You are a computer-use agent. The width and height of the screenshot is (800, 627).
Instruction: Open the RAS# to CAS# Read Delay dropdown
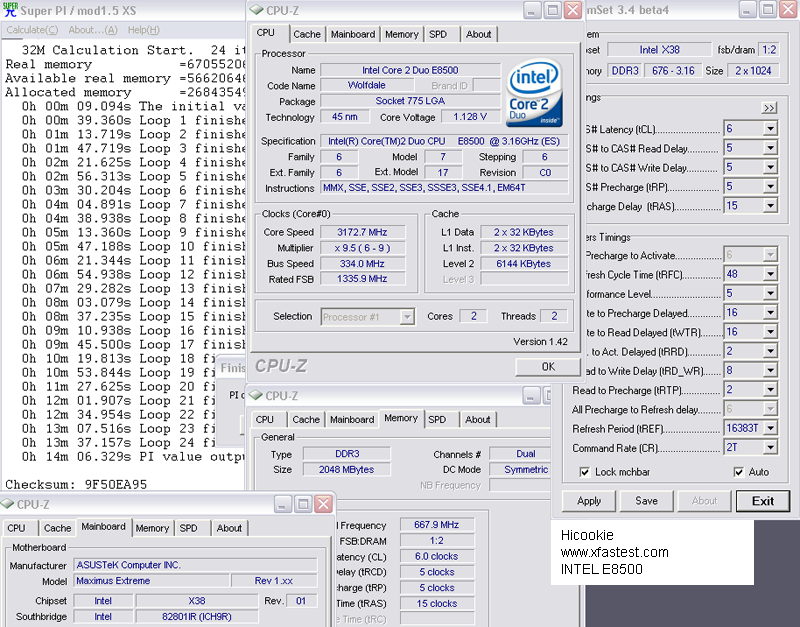[x=770, y=148]
